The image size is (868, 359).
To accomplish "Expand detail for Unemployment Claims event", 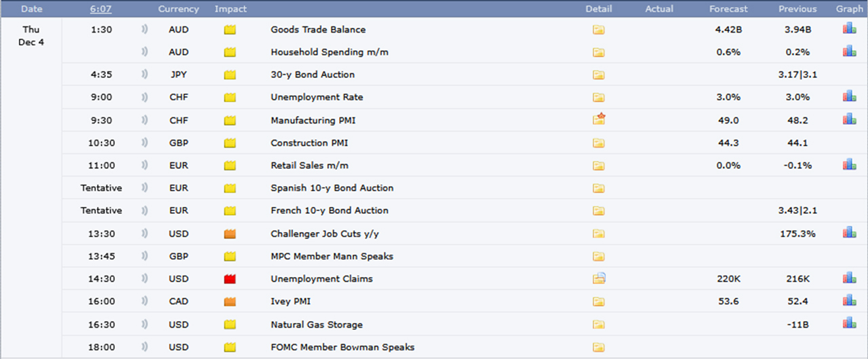I will click(x=598, y=278).
